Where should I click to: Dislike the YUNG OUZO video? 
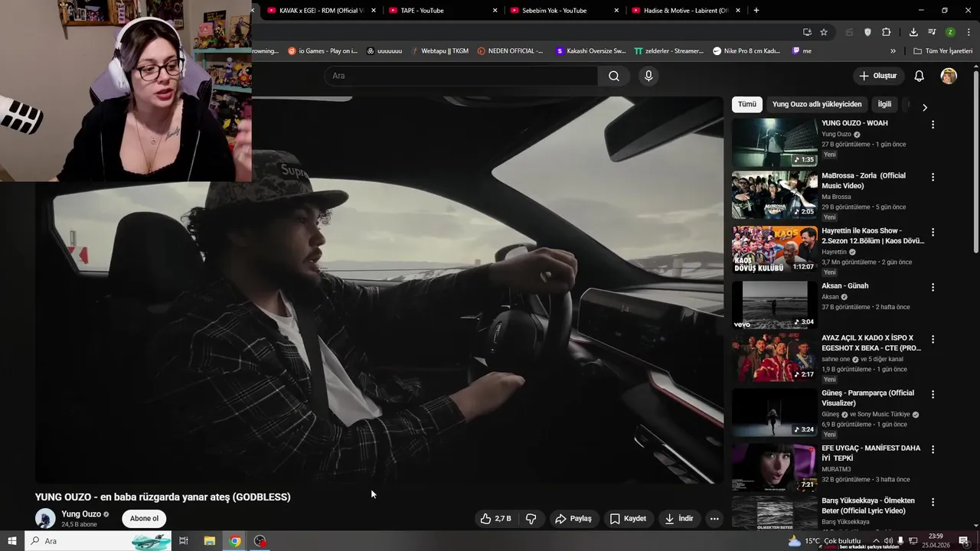coord(531,518)
